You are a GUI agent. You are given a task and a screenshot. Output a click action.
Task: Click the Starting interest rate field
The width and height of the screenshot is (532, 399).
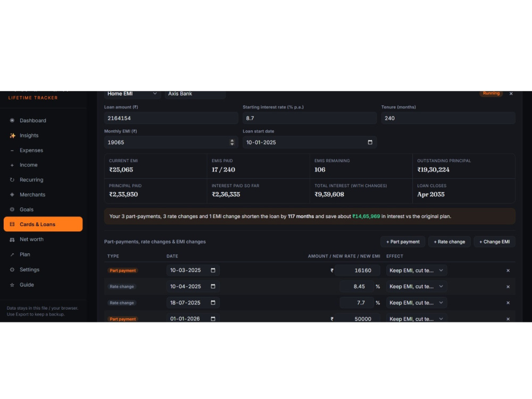click(310, 118)
